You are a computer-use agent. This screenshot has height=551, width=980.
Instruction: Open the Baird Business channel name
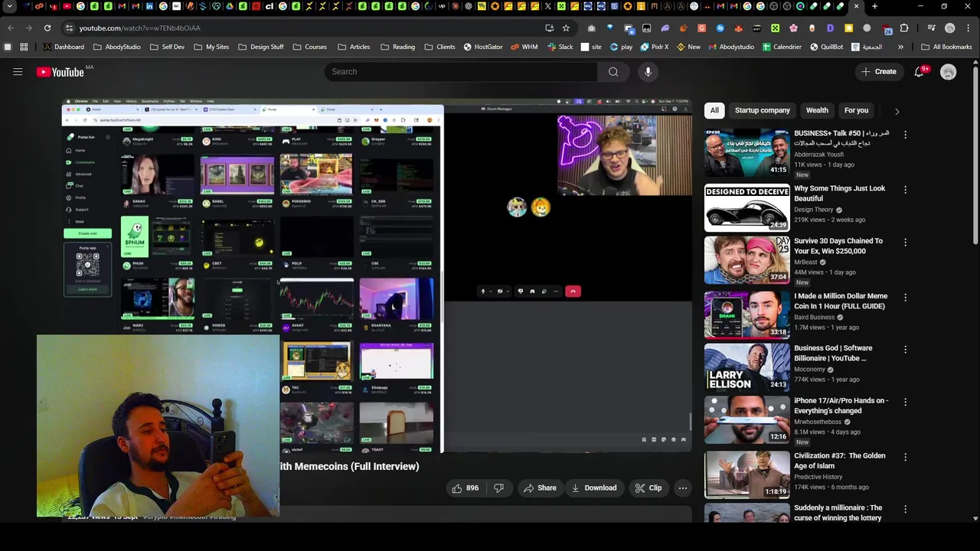tap(815, 317)
